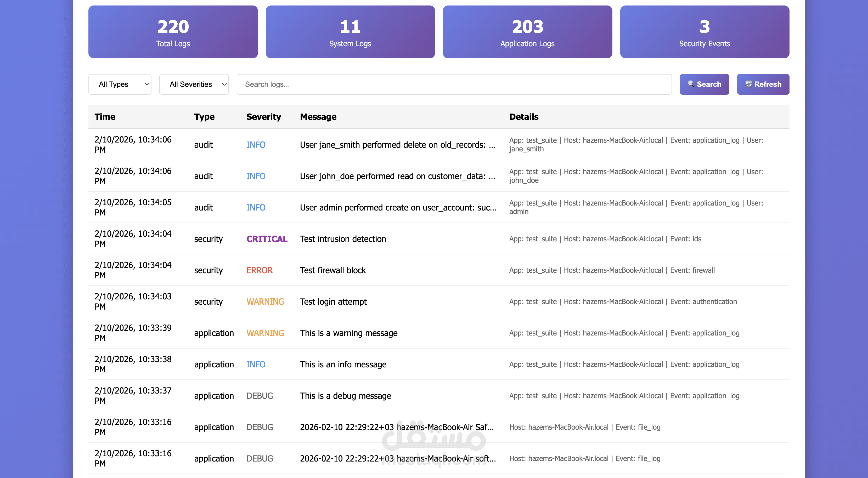Click the debug message log entry
This screenshot has width=868, height=478.
345,395
